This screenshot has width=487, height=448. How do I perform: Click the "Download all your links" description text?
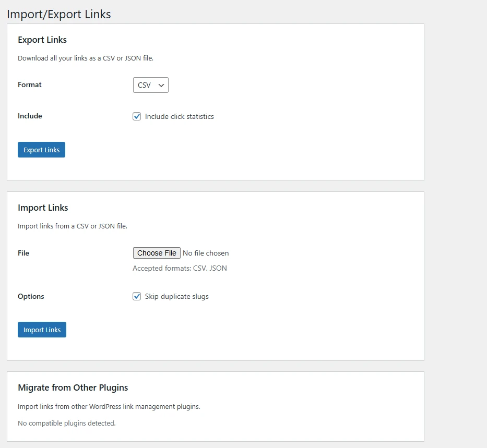[x=85, y=58]
